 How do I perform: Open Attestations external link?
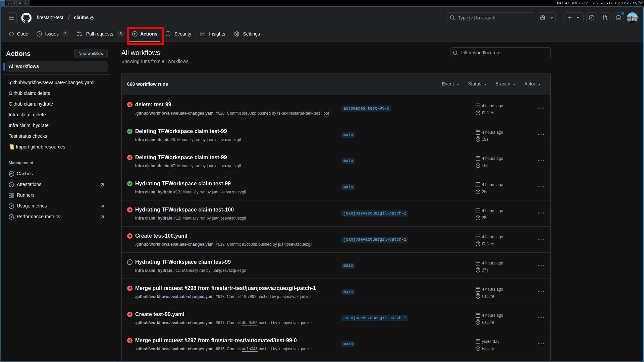102,184
